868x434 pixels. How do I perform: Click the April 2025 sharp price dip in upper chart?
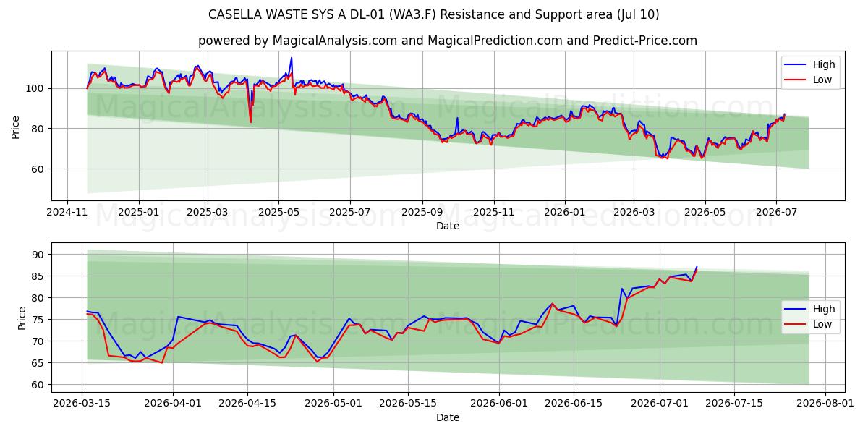click(251, 121)
